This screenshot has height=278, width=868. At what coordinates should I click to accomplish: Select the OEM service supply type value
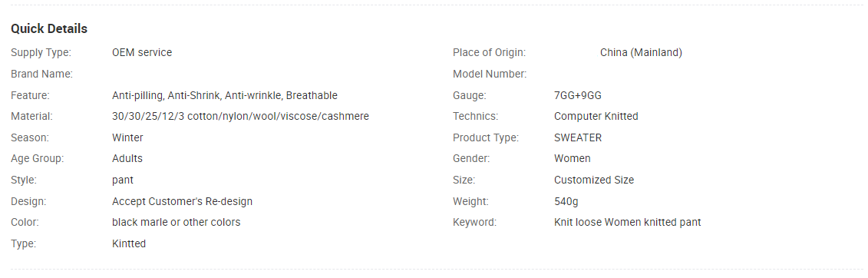(x=142, y=53)
